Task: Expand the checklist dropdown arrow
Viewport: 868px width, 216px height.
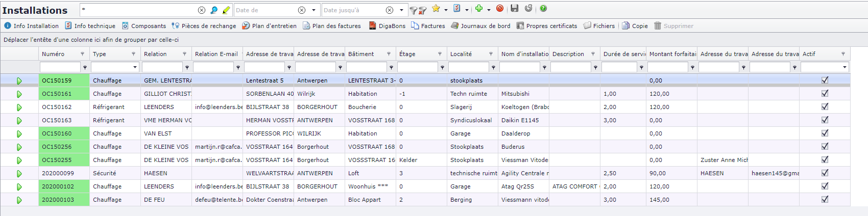Action: pos(466,10)
